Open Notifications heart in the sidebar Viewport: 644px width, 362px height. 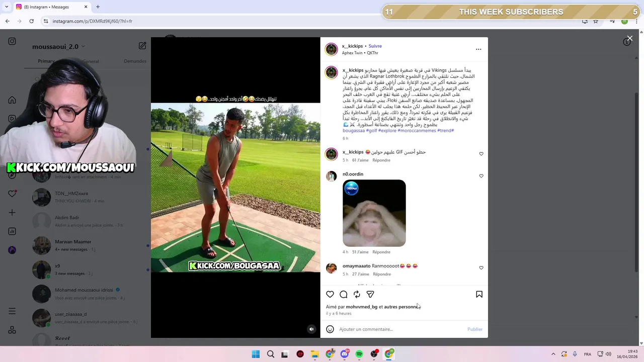pyautogui.click(x=12, y=194)
